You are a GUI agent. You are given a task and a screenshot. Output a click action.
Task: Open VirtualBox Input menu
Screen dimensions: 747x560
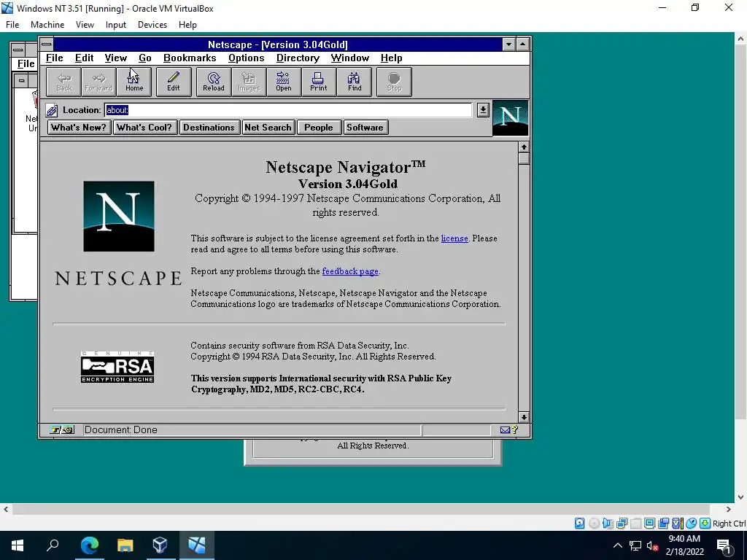116,25
